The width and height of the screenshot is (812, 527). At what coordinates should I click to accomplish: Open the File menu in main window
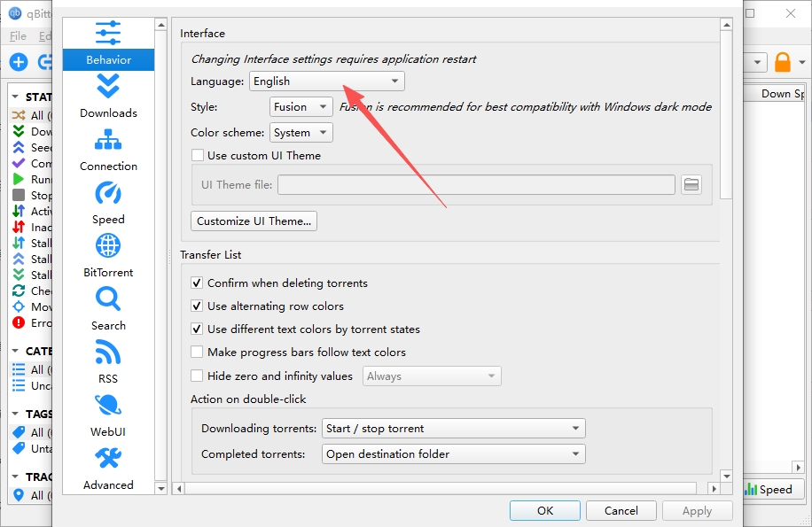click(x=18, y=35)
